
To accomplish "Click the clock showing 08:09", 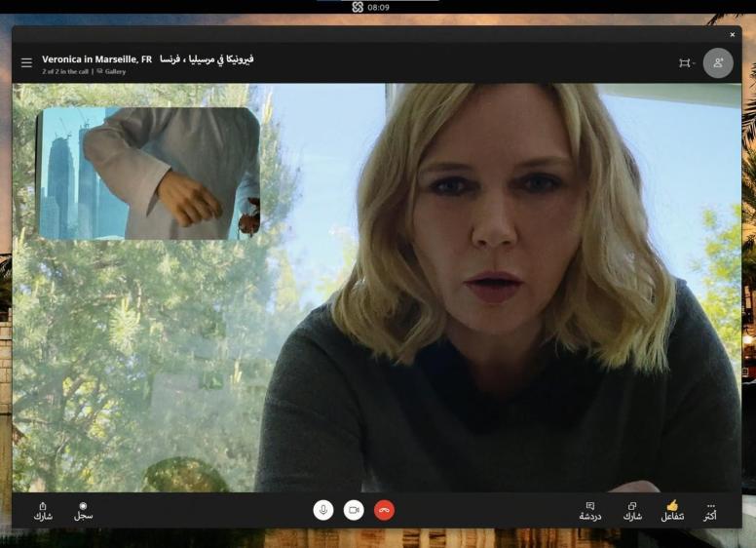I will tap(378, 7).
